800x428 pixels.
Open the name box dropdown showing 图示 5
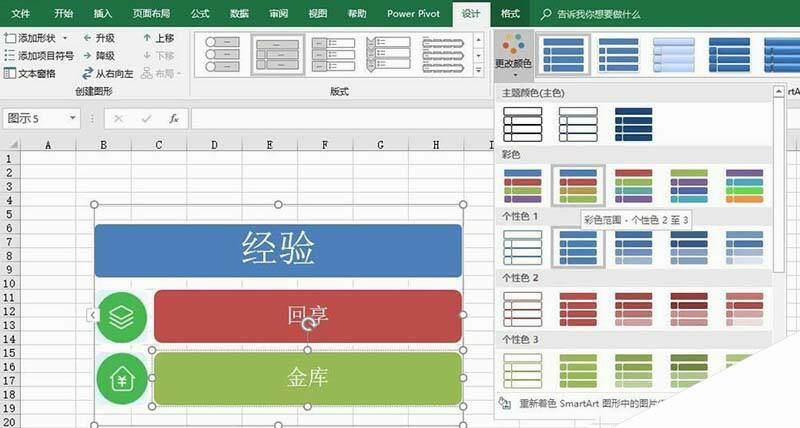tap(73, 118)
